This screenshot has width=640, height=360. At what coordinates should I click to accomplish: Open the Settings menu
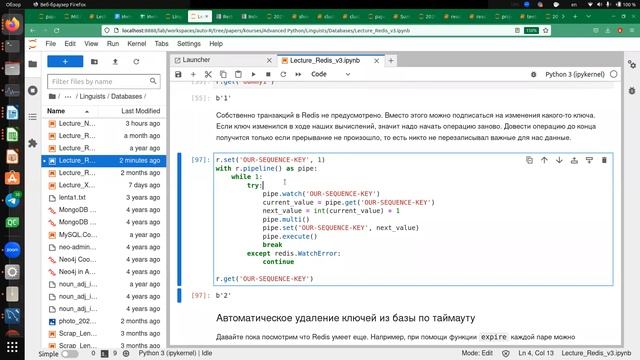(189, 44)
